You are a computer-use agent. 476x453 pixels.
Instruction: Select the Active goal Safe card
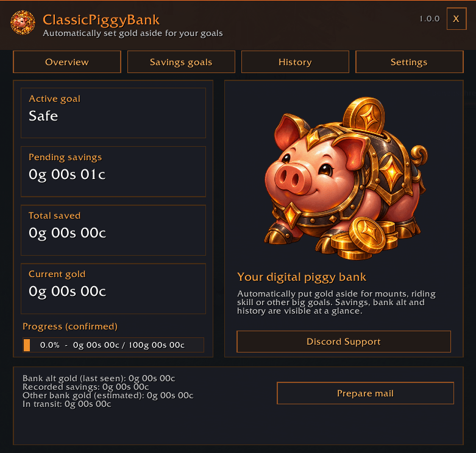click(x=113, y=113)
